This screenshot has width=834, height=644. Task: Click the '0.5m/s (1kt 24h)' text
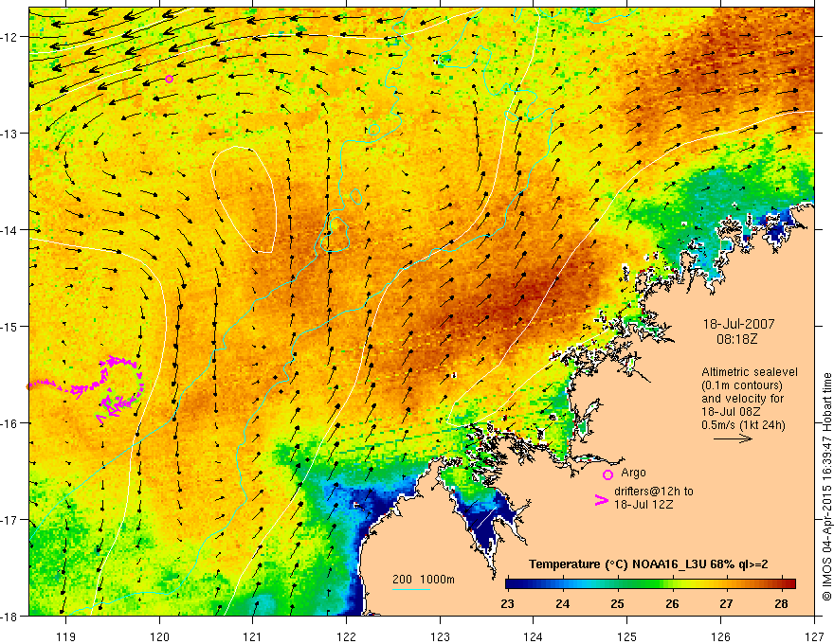click(743, 424)
